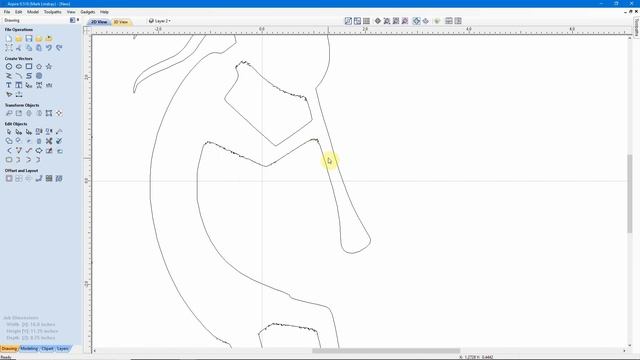Click the Align objects crosshair icon

(x=59, y=113)
